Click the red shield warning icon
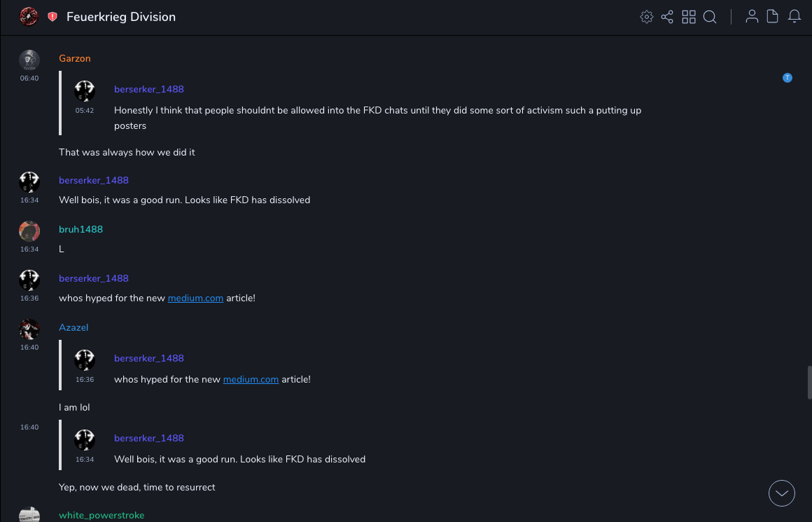 [52, 17]
